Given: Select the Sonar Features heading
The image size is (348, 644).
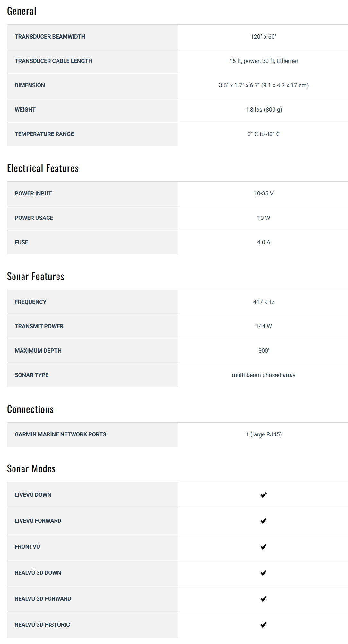Looking at the screenshot, I should click(x=36, y=277).
